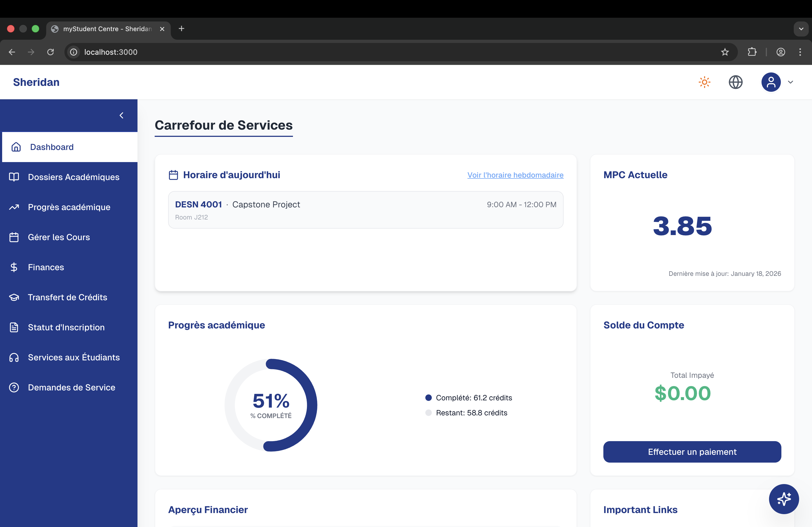Expand the profile dropdown chevron

[x=791, y=82]
